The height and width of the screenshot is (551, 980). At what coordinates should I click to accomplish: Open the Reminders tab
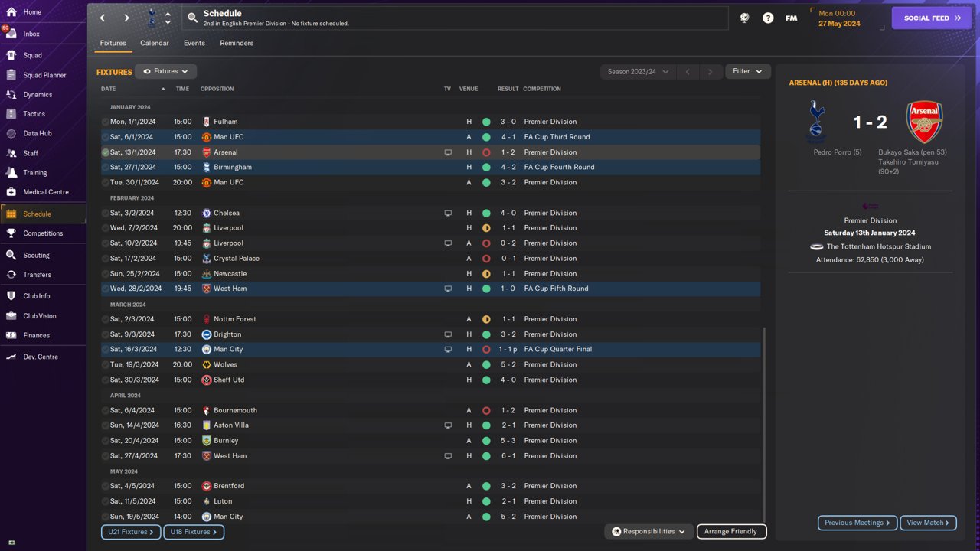(x=237, y=43)
